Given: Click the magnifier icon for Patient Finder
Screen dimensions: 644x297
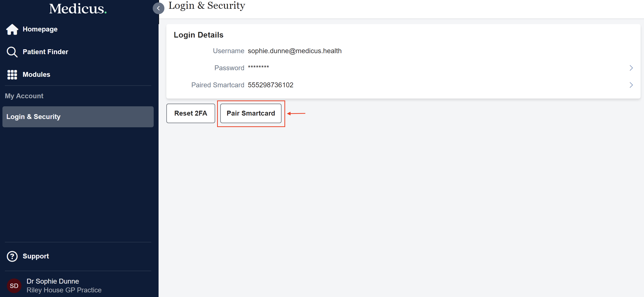Looking at the screenshot, I should pyautogui.click(x=12, y=52).
